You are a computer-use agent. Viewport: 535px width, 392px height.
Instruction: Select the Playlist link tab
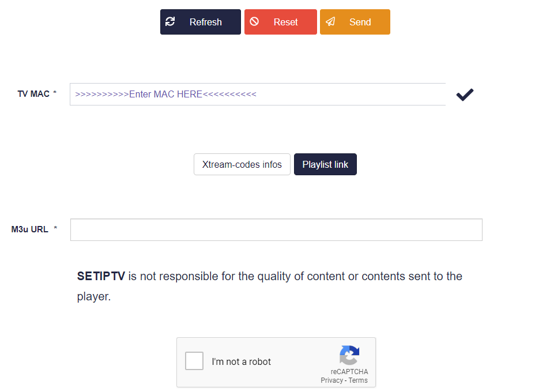[x=325, y=164]
